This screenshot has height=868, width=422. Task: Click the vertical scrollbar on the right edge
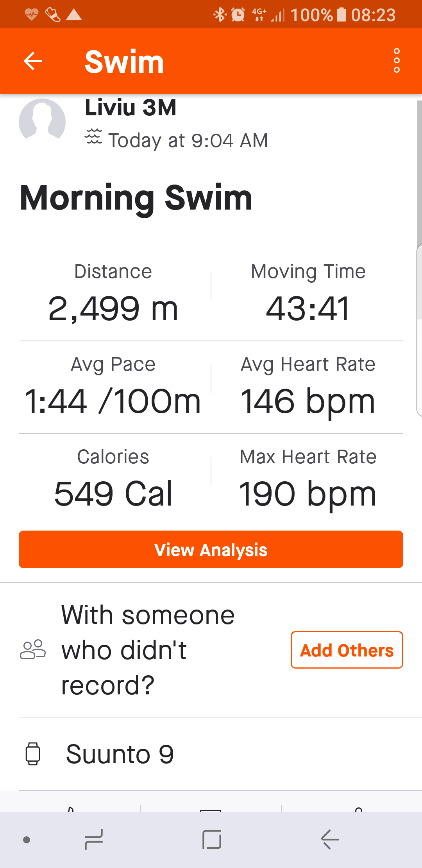419,211
